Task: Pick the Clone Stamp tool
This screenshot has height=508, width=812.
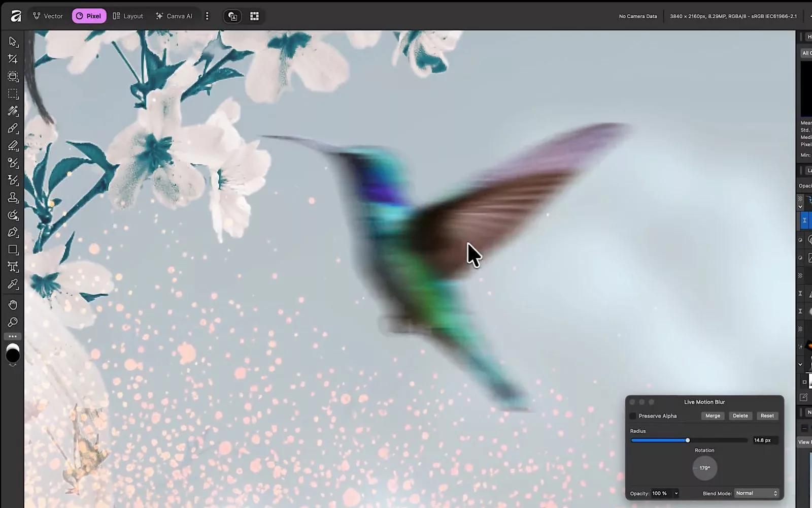Action: pos(13,198)
